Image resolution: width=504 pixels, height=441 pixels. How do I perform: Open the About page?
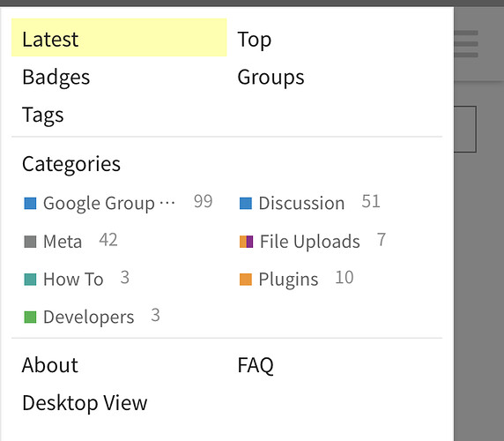[x=50, y=365]
